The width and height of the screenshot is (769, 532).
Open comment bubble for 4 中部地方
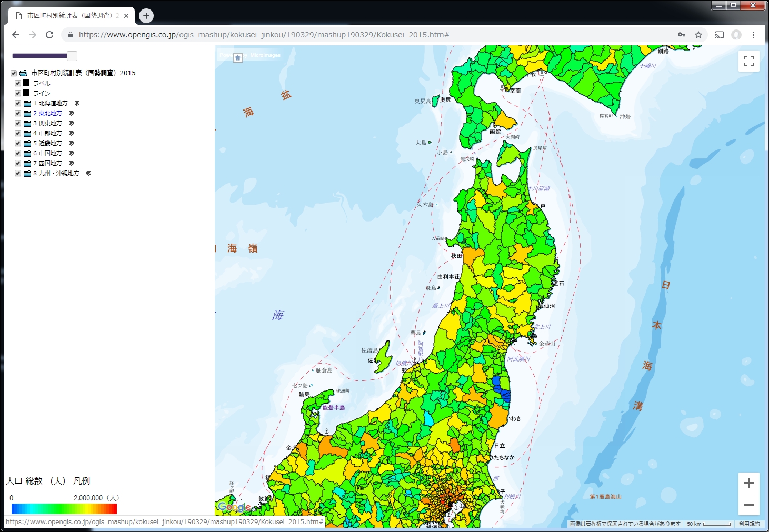coord(71,133)
